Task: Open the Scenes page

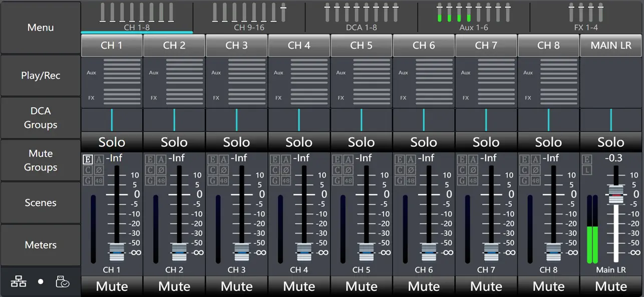Action: 41,202
